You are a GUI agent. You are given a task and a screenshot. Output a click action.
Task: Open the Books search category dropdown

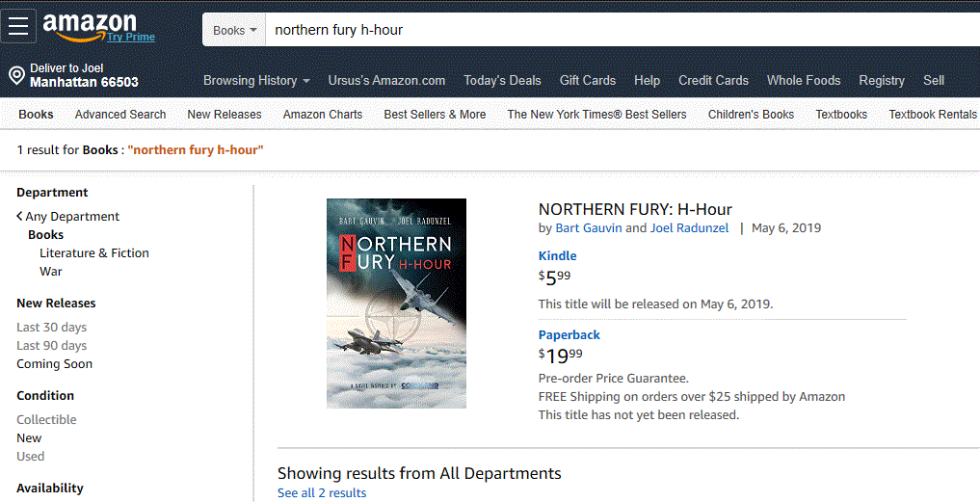(234, 30)
